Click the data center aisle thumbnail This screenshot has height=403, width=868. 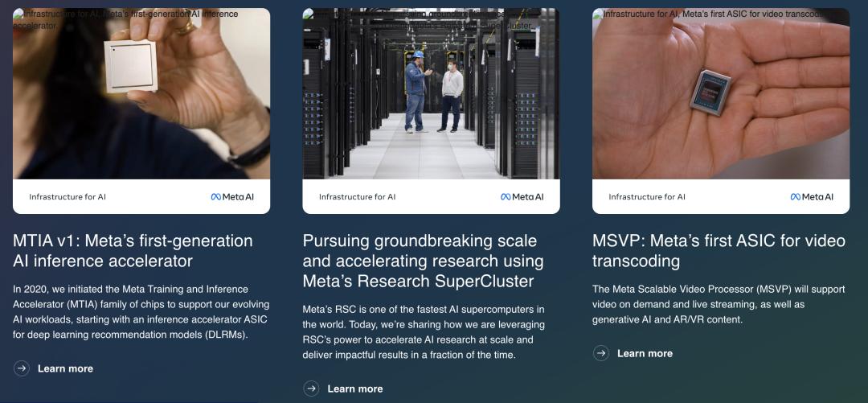click(x=431, y=93)
